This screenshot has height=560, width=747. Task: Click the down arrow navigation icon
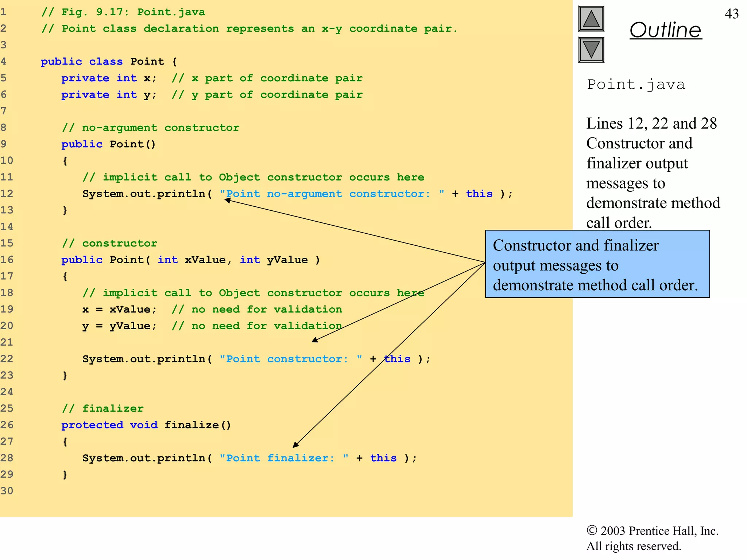click(591, 50)
